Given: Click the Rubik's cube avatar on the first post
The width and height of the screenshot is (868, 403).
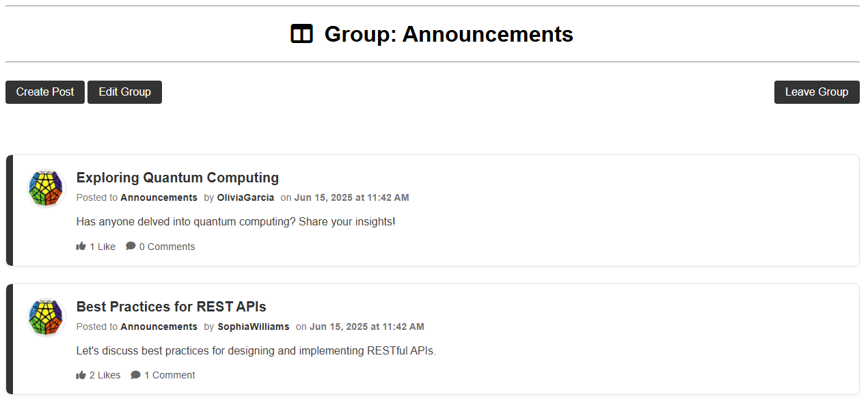Looking at the screenshot, I should point(45,188).
